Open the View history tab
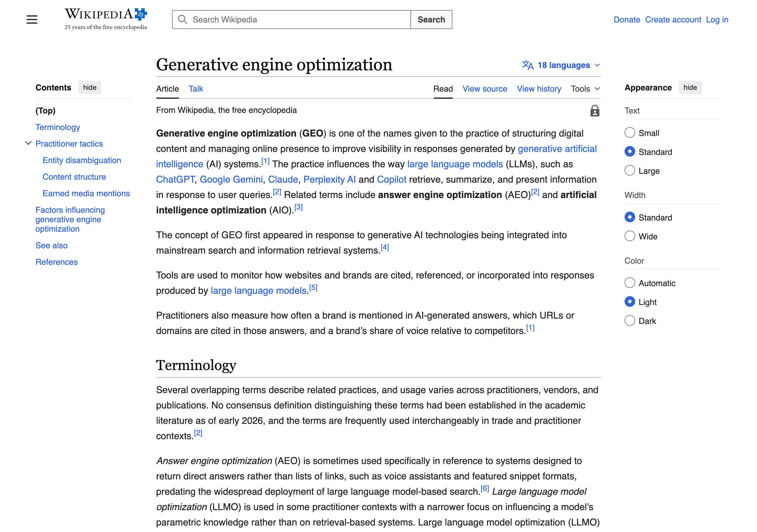This screenshot has width=757, height=532. tap(539, 89)
